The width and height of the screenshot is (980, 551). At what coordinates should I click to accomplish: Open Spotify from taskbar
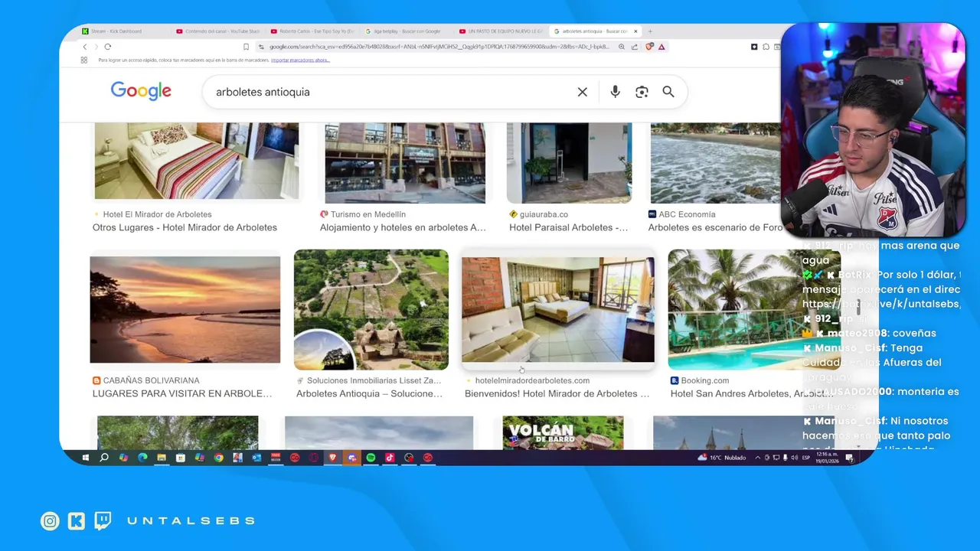point(371,458)
